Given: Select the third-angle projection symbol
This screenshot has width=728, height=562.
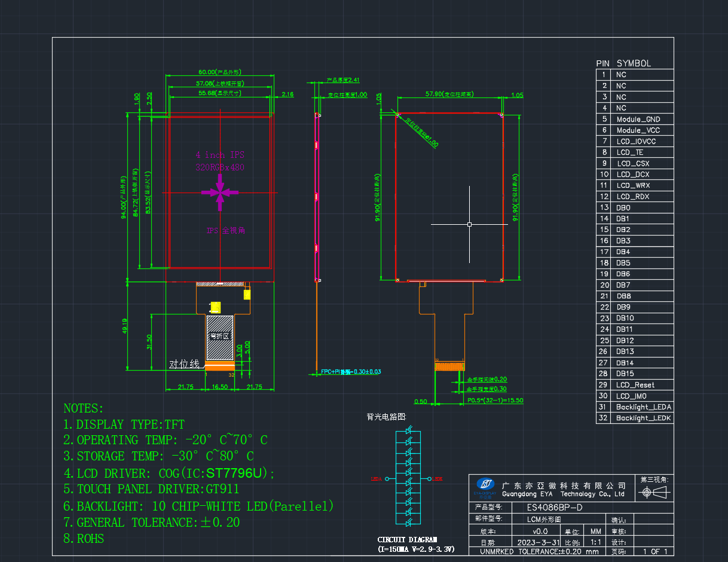Looking at the screenshot, I should click(x=653, y=493).
